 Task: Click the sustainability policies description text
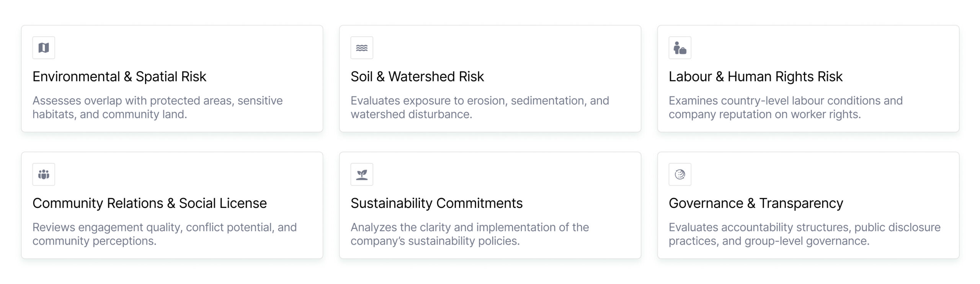(x=470, y=234)
